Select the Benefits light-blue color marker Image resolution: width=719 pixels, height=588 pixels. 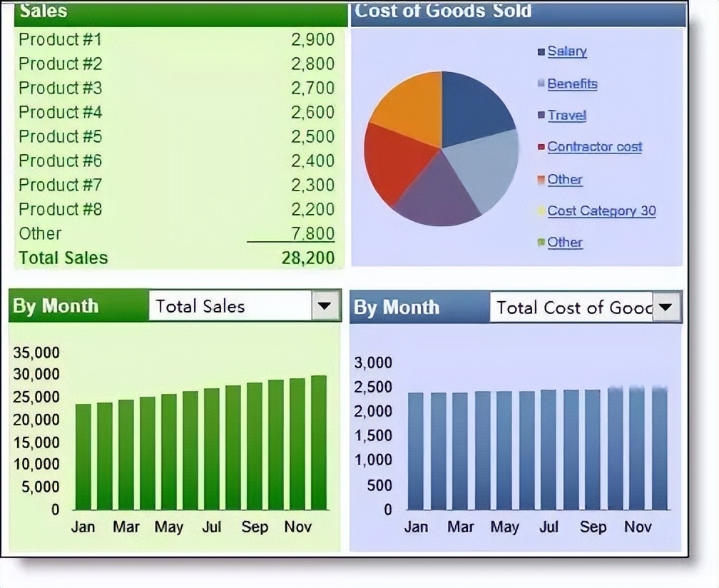click(541, 84)
